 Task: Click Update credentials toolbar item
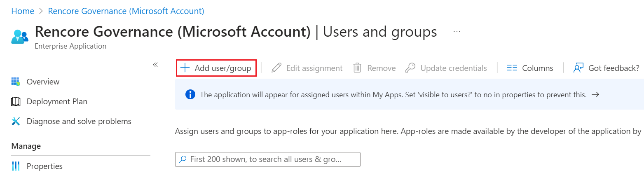tap(446, 68)
